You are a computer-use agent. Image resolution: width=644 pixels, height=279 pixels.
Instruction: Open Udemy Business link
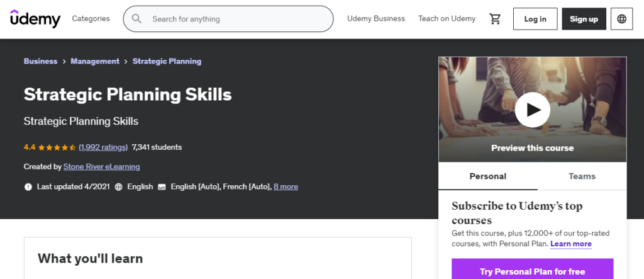376,18
